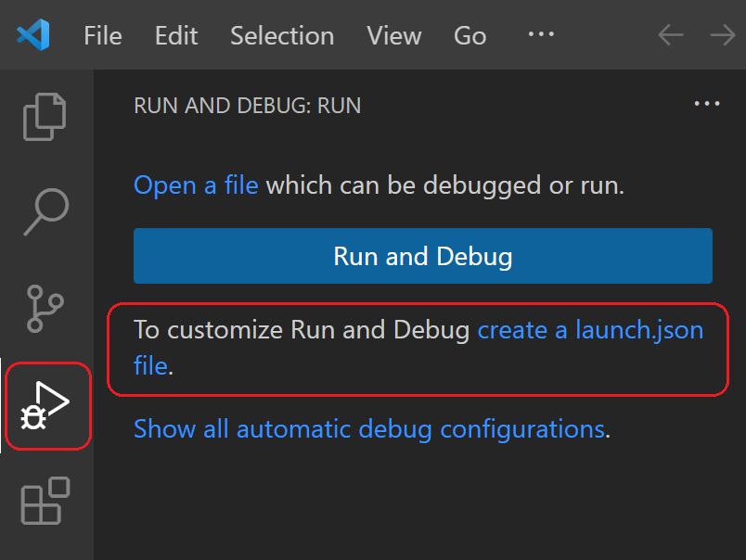Screen dimensions: 746x560
Task: Open the File menu
Action: point(102,36)
